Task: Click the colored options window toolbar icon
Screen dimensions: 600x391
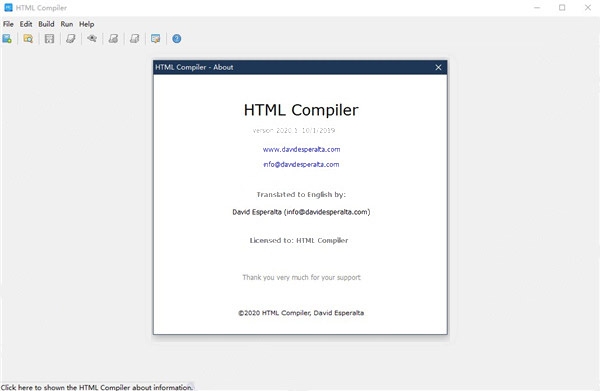Action: click(x=155, y=39)
